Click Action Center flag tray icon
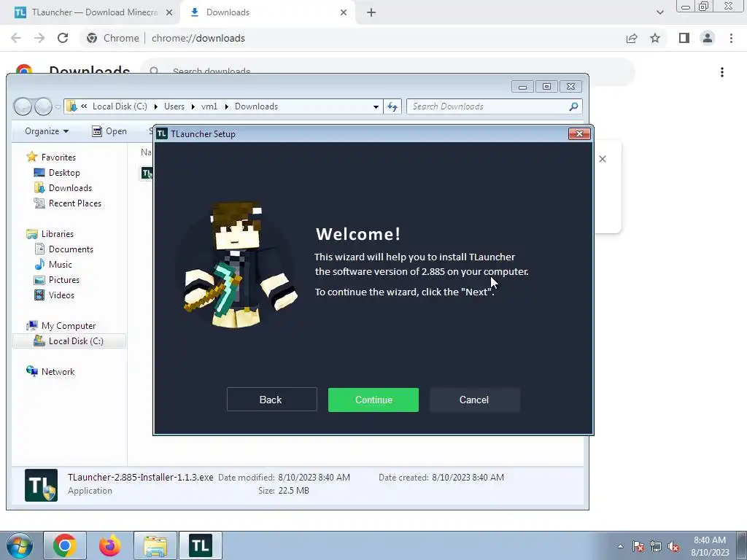Viewport: 747px width, 560px height. [x=638, y=546]
